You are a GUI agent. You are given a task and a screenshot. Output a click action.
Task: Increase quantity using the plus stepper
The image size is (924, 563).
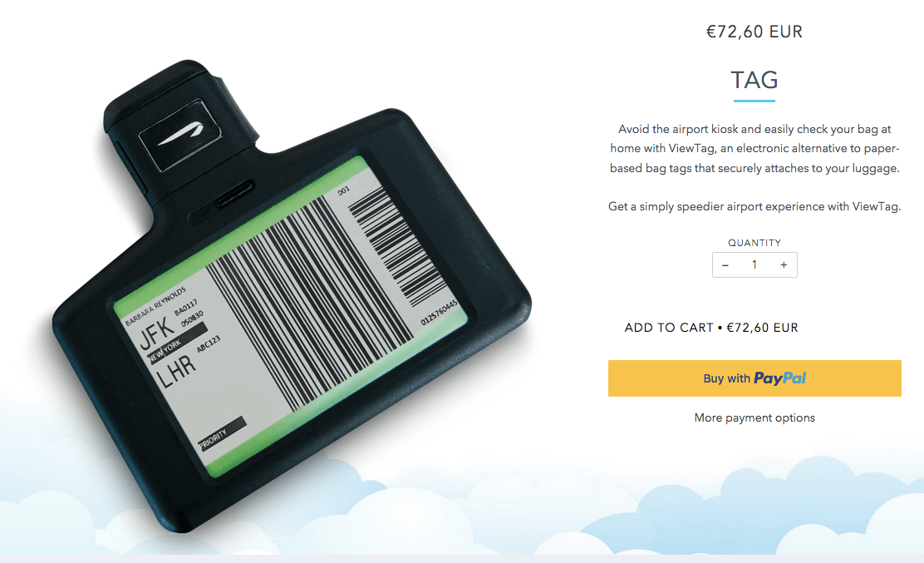(x=783, y=264)
